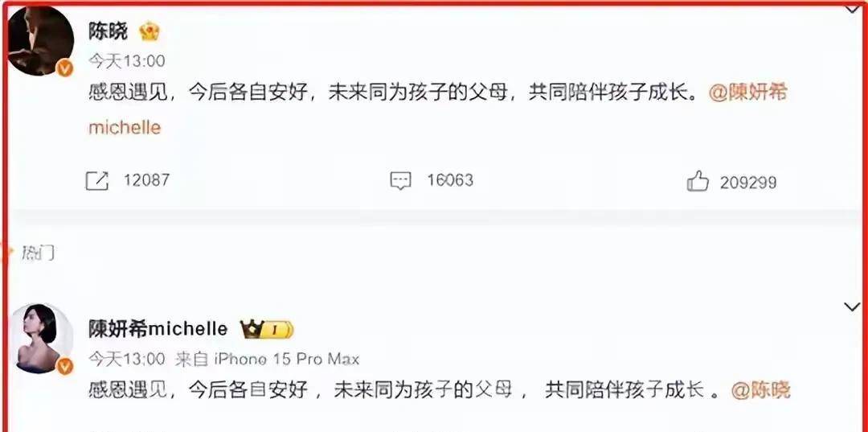Click the repost count 12087
The width and height of the screenshot is (868, 432).
tap(146, 180)
